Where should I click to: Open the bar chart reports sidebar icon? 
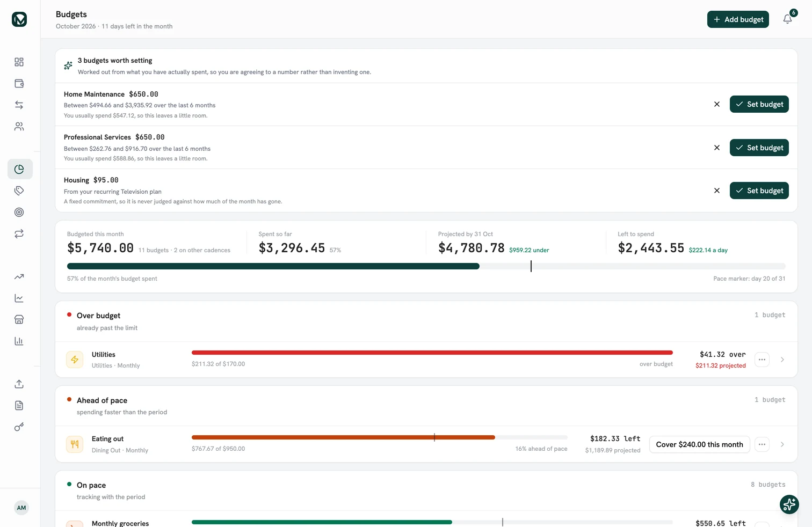coord(19,341)
